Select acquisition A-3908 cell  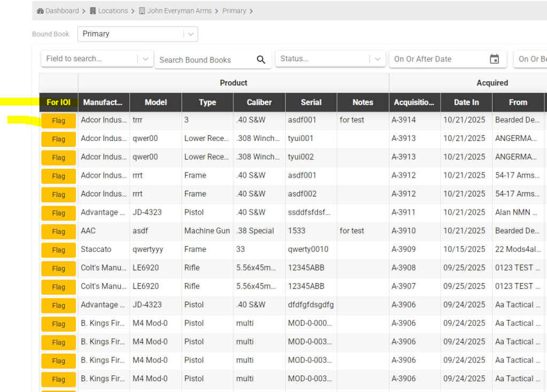pos(404,268)
